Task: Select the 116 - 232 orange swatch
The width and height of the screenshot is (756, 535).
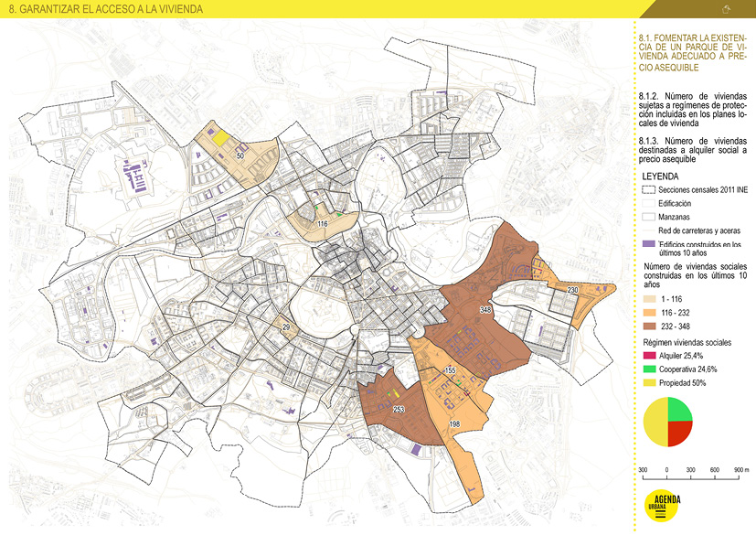Action: tap(650, 313)
